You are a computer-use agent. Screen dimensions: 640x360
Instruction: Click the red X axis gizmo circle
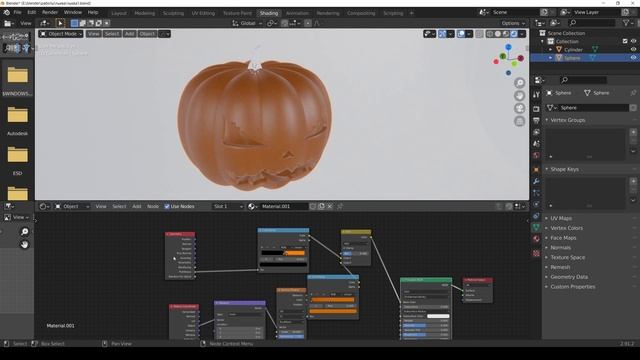click(x=520, y=59)
